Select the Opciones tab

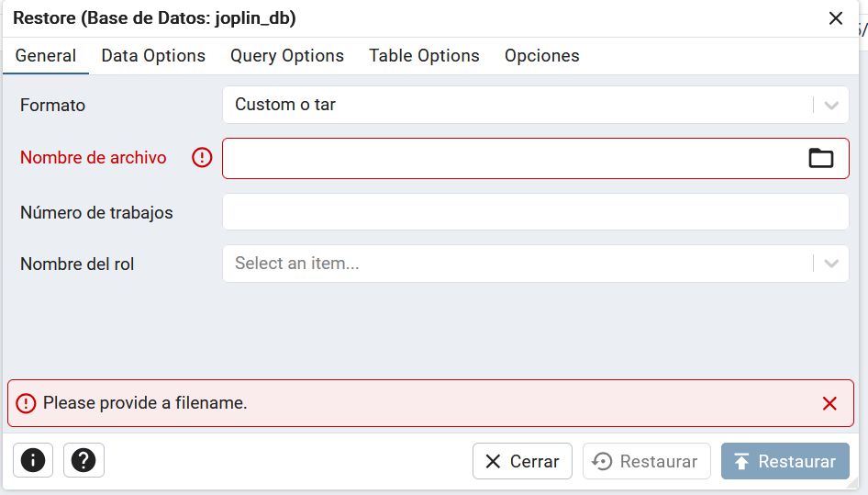tap(541, 56)
